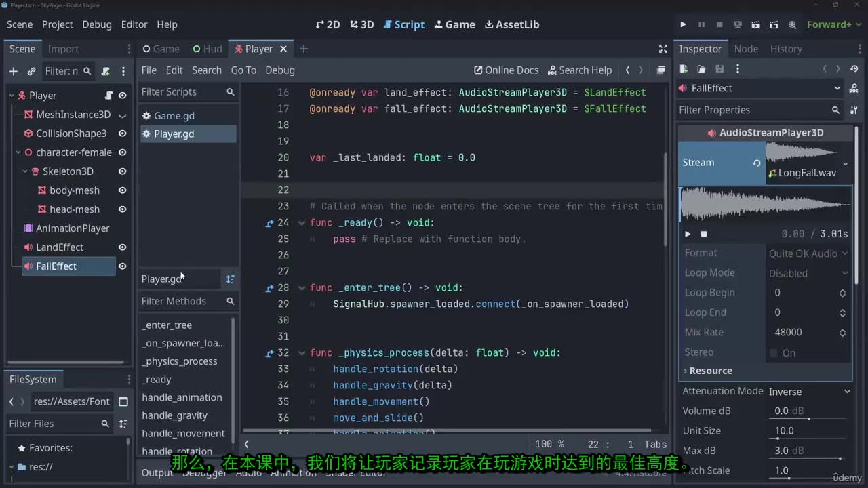This screenshot has width=868, height=488.
Task: Open Online Docs
Action: pyautogui.click(x=507, y=70)
